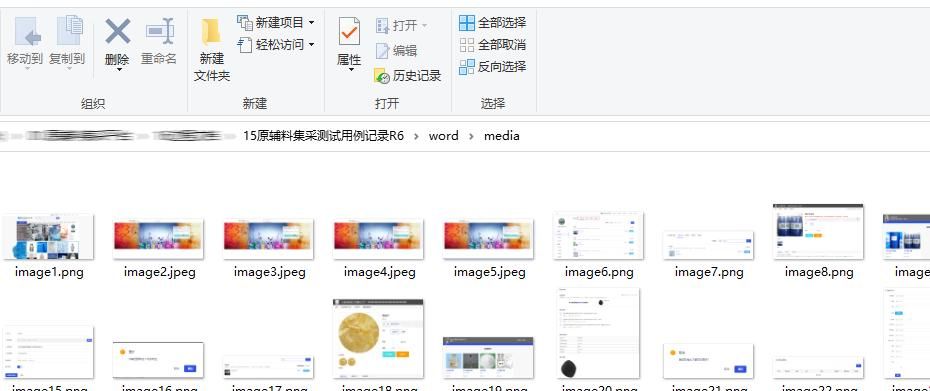Open the 复制到 dropdown arrow
This screenshot has width=930, height=391.
tap(69, 69)
